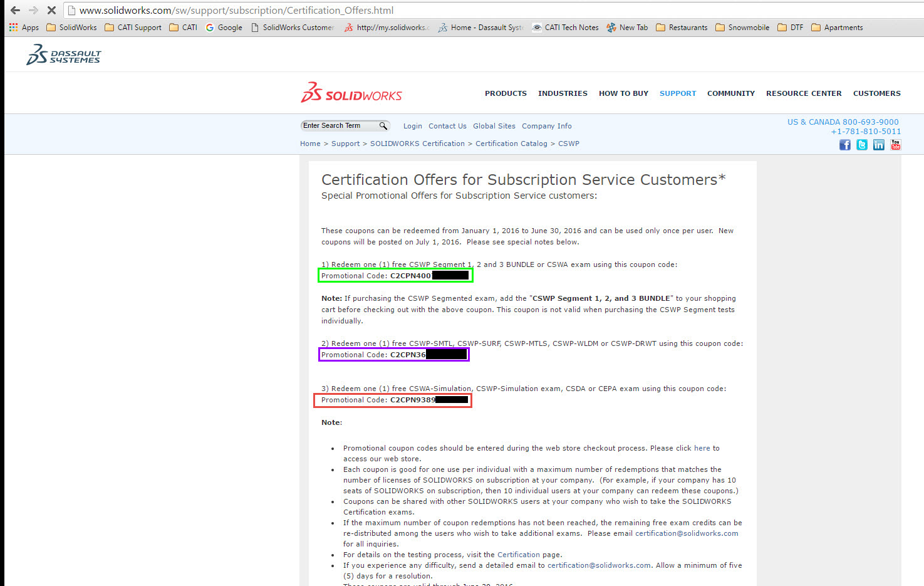Viewport: 924px width, 586px height.
Task: Open the YouTube social icon
Action: (896, 145)
